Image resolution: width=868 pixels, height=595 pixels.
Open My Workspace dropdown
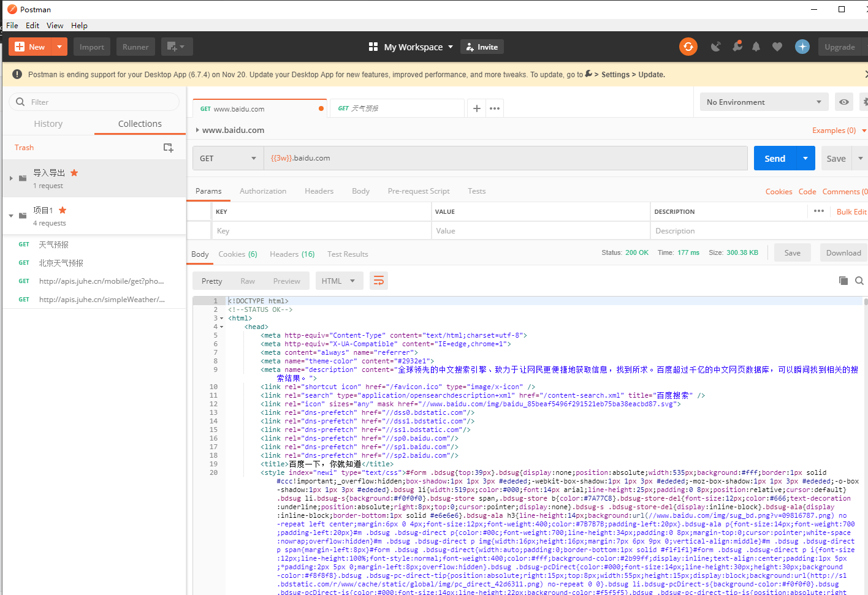tap(419, 47)
